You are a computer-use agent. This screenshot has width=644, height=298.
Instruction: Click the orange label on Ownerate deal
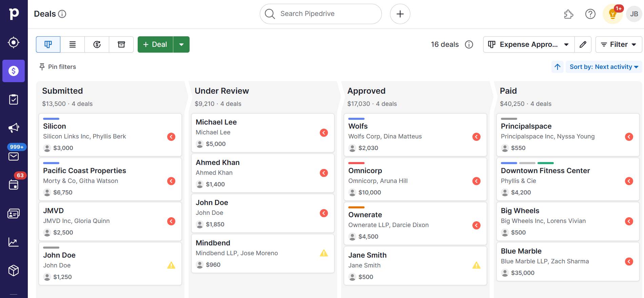356,207
